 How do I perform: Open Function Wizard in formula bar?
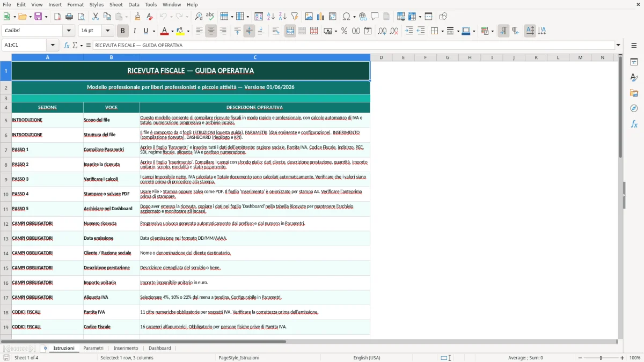tap(67, 46)
